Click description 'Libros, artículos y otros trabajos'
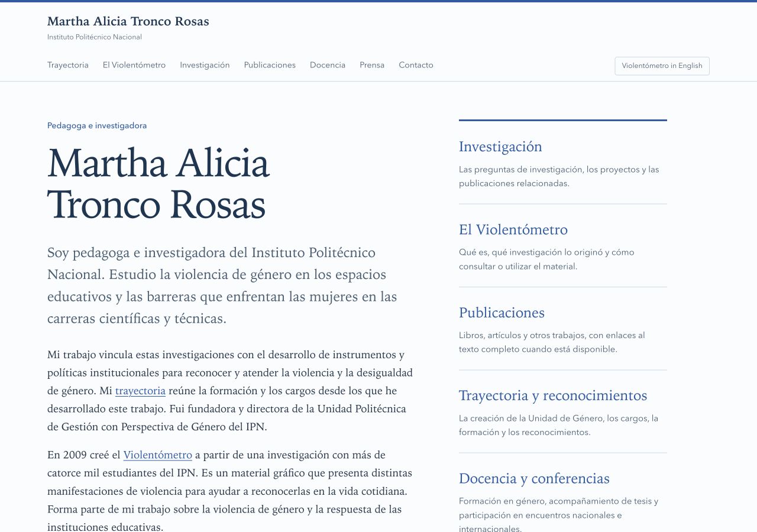The height and width of the screenshot is (532, 757). pyautogui.click(x=552, y=342)
